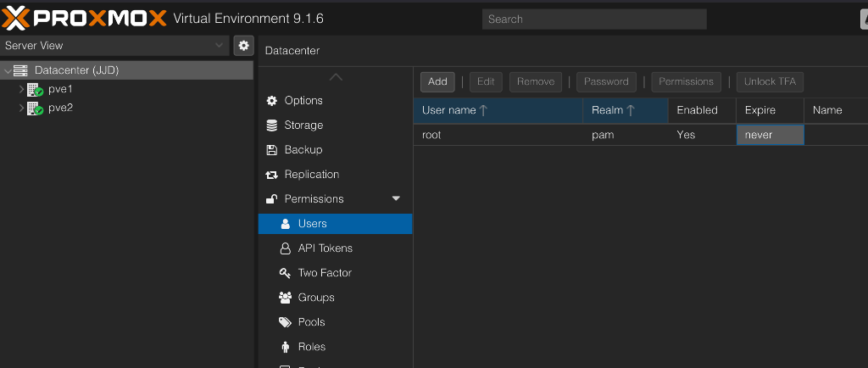Select the Pools menu entry

coord(335,322)
